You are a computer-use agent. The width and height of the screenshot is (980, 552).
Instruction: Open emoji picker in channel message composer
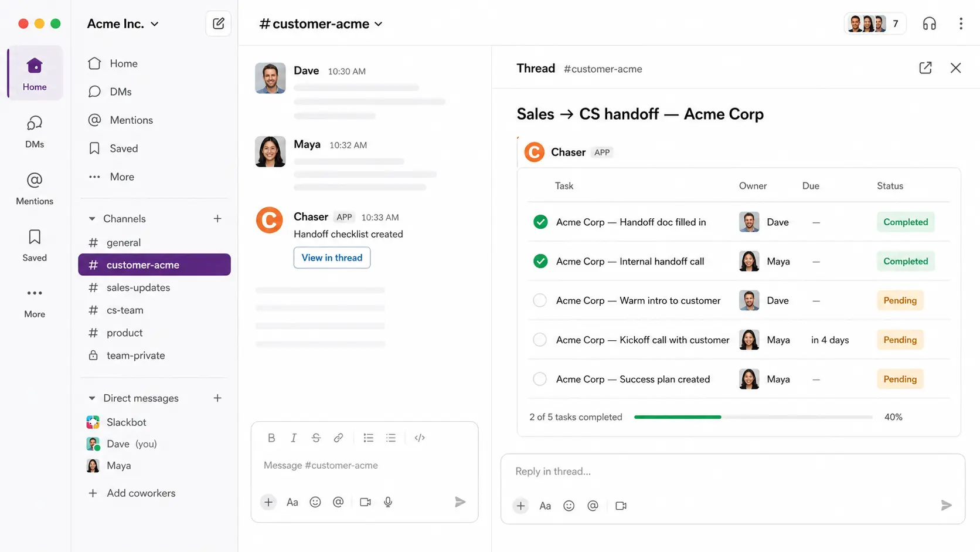click(315, 502)
